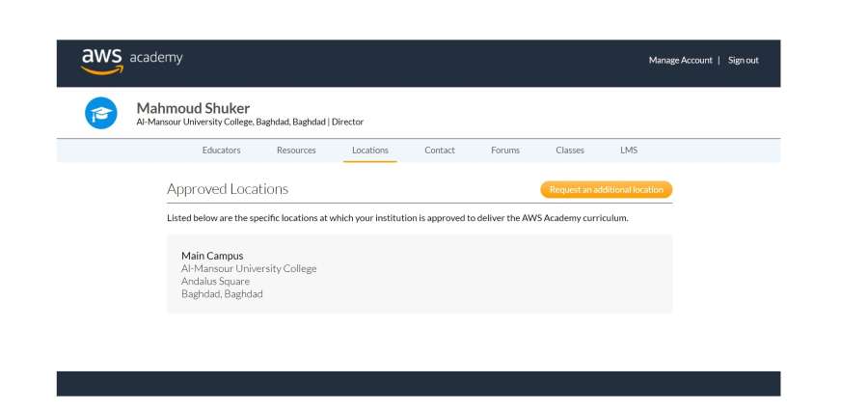The width and height of the screenshot is (868, 410).
Task: Click the Mahmoud Shuker profile name
Action: pos(193,108)
